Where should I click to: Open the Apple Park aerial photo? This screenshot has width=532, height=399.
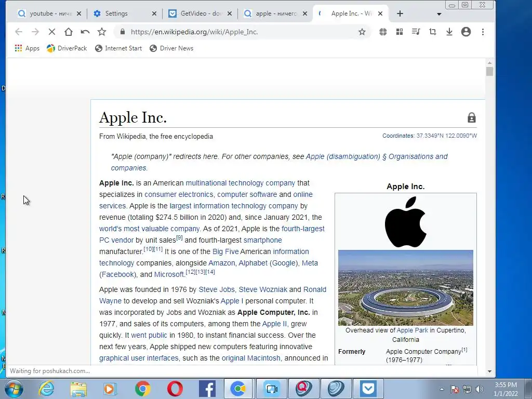(405, 288)
